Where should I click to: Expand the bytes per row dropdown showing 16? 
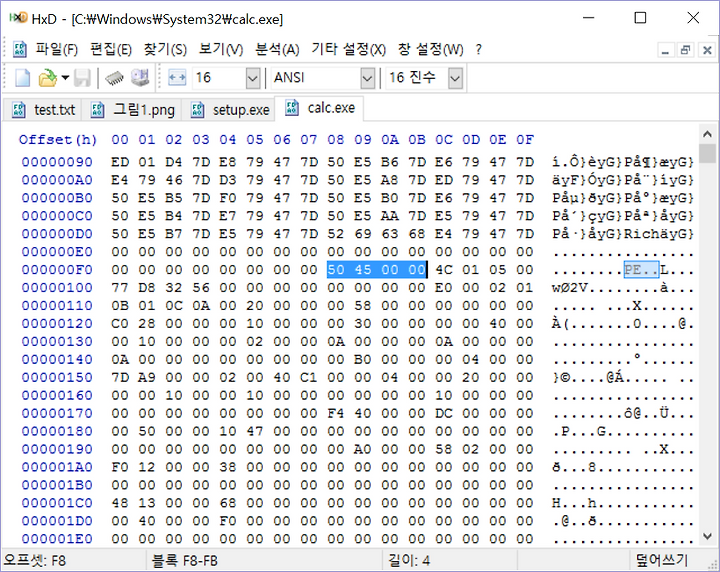253,78
